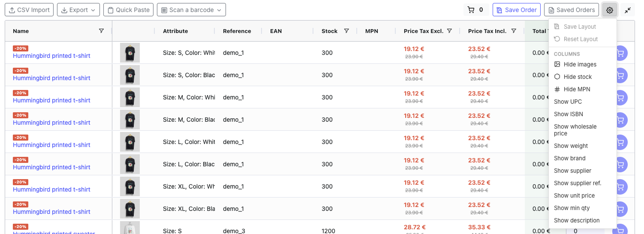Choose Save Layout menu entry
This screenshot has width=644, height=234.
pos(583,27)
